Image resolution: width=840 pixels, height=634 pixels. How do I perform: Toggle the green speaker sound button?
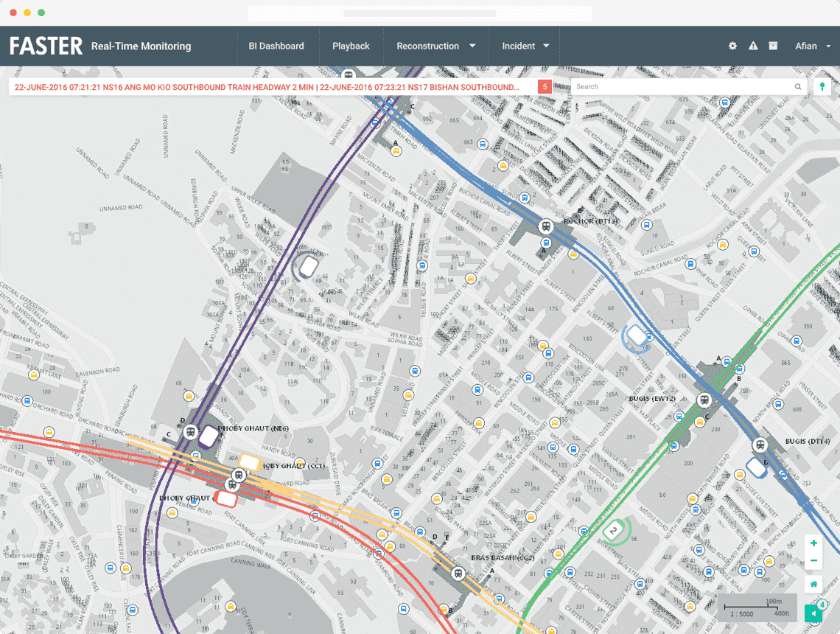tap(813, 613)
